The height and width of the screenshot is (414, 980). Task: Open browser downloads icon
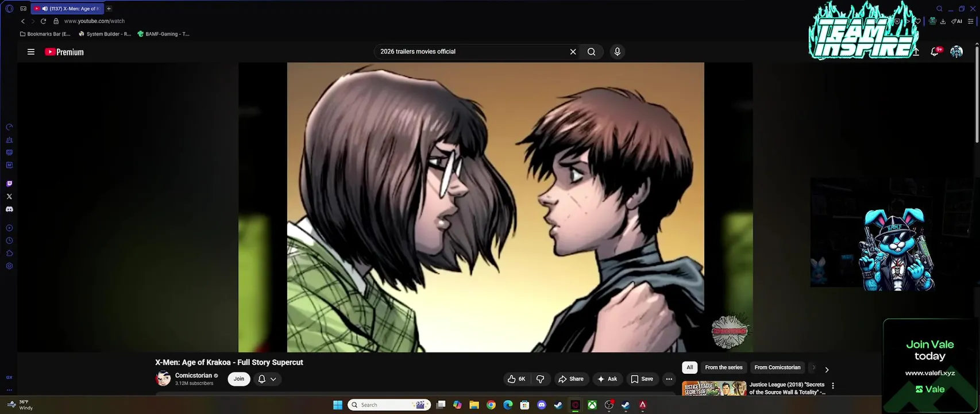tap(943, 21)
